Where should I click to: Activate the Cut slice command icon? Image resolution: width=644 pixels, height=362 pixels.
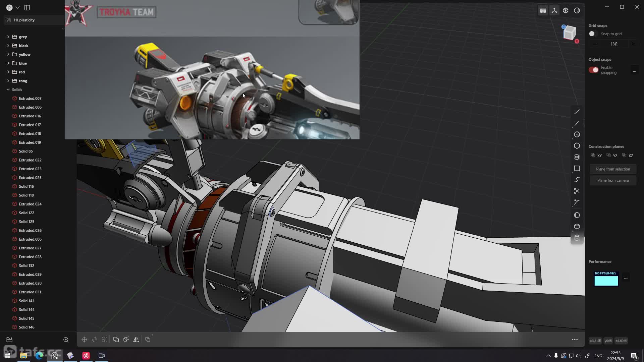[x=126, y=340]
